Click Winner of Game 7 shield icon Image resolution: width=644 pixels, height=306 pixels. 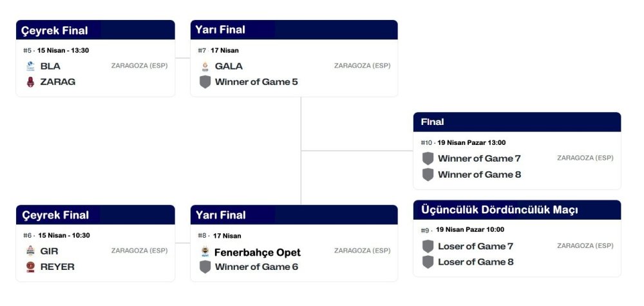click(x=428, y=158)
